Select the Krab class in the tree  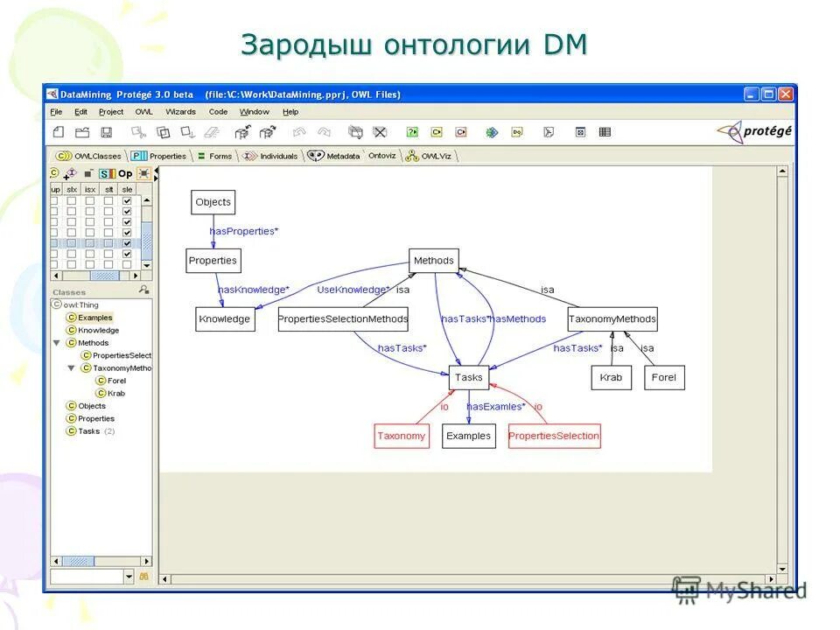point(114,393)
